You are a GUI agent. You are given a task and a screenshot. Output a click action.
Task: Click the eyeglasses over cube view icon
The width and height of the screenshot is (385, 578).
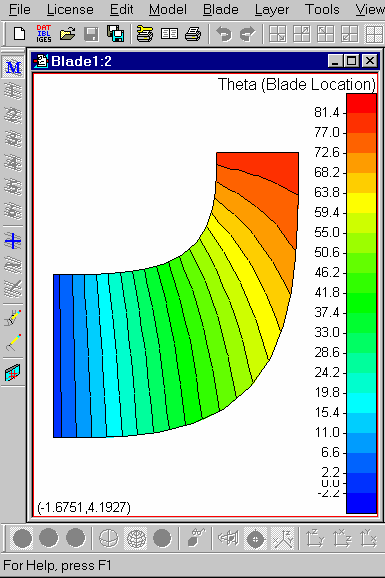pyautogui.click(x=197, y=538)
